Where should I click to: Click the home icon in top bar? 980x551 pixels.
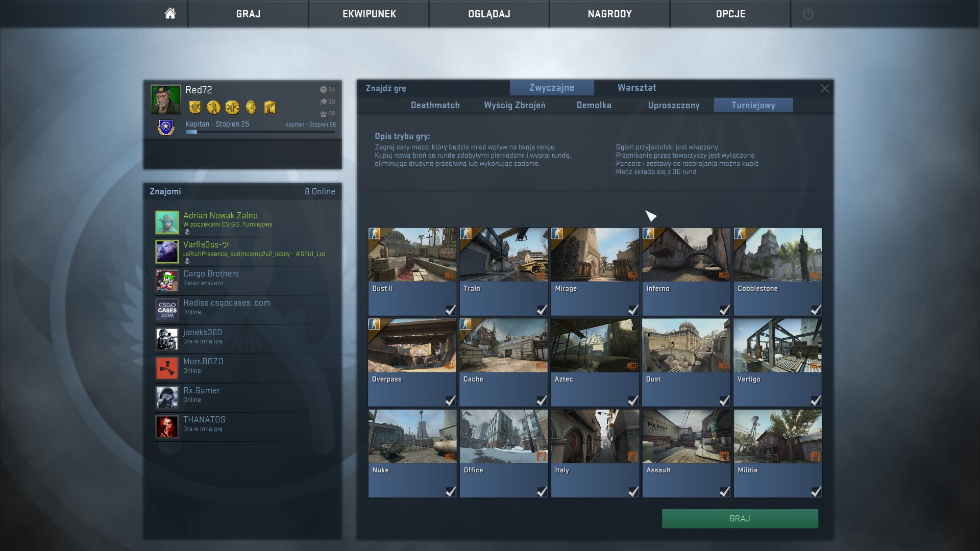click(170, 14)
